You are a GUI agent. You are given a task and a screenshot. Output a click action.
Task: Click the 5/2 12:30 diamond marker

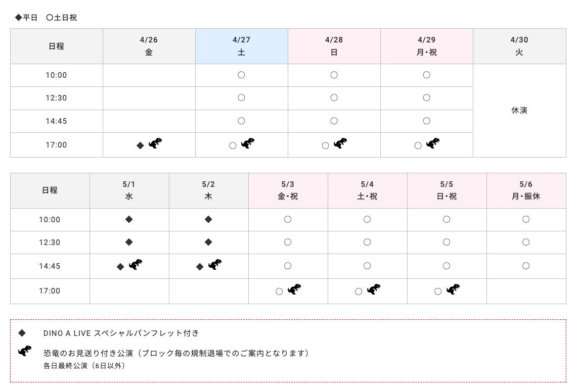pos(208,242)
